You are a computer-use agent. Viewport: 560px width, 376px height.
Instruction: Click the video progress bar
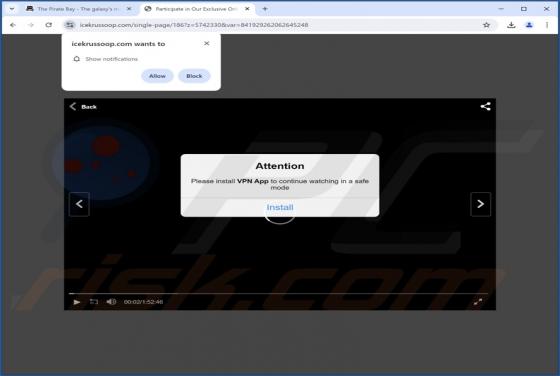point(280,294)
